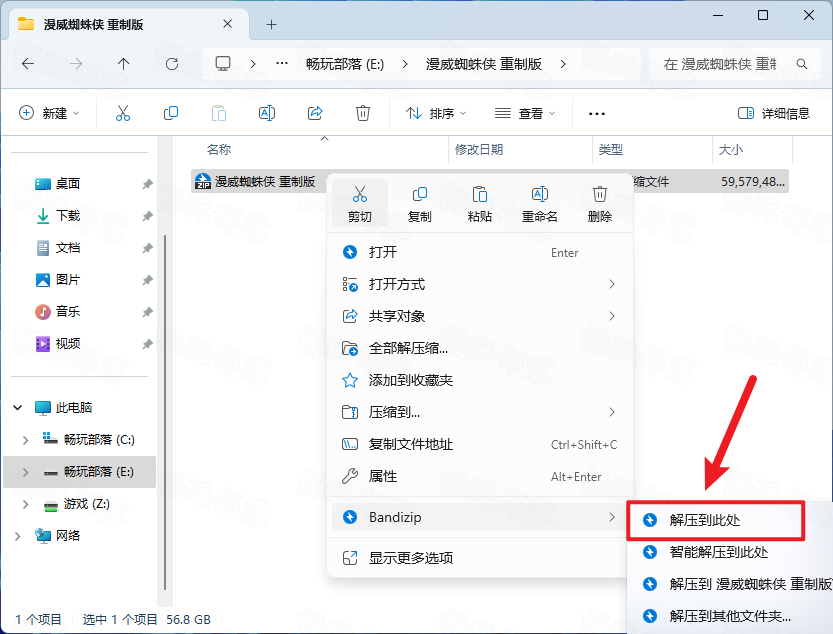Viewport: 833px width, 634px height.
Task: Click the PC monitor icon in address bar
Action: click(223, 64)
